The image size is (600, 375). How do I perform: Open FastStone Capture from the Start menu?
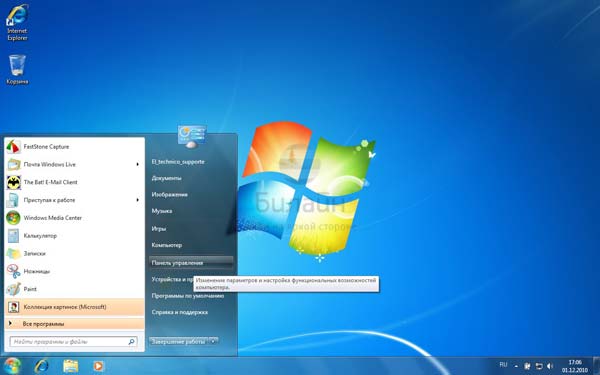[x=75, y=147]
